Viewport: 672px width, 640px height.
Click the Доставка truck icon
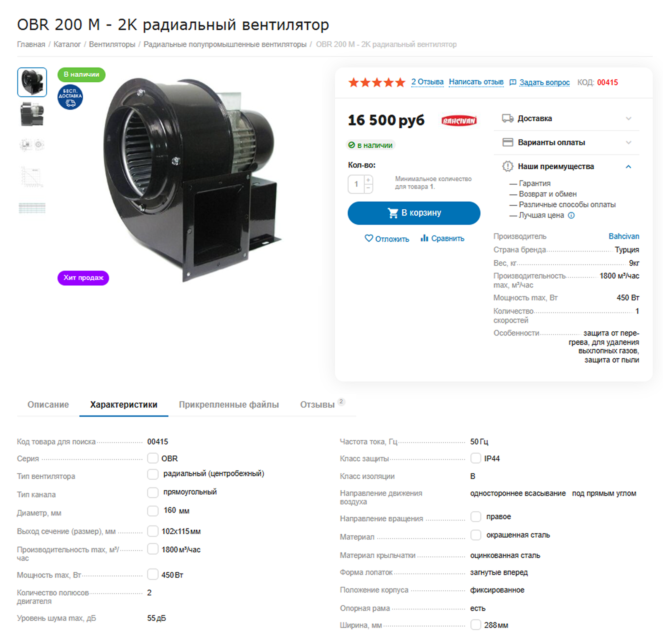pyautogui.click(x=508, y=118)
